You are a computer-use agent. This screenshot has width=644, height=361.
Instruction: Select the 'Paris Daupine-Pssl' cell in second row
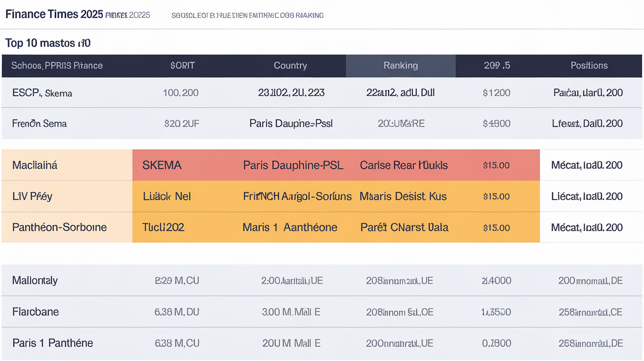(291, 124)
